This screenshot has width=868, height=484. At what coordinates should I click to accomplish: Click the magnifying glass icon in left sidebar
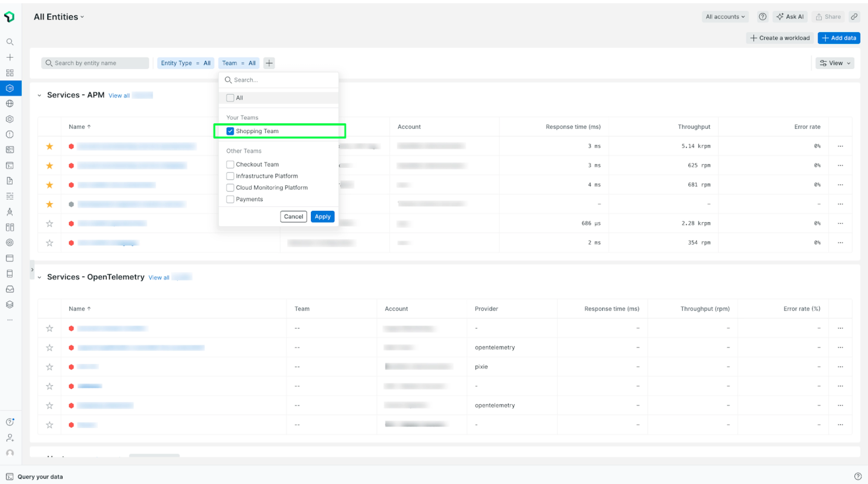pos(10,42)
